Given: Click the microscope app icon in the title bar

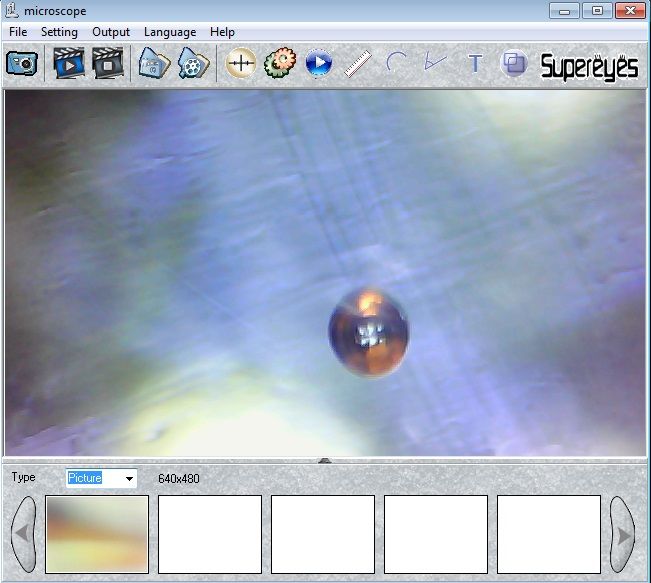Looking at the screenshot, I should click(12, 10).
